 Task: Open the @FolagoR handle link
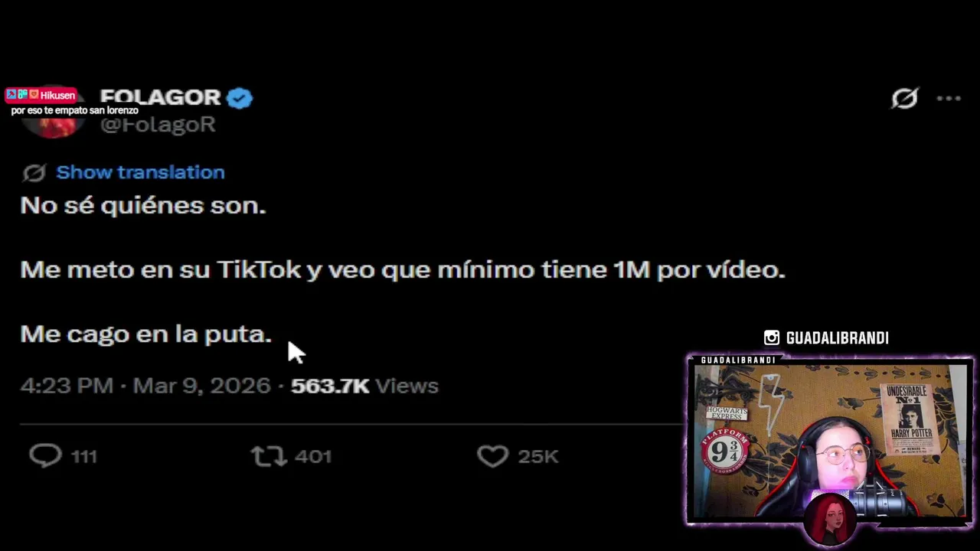tap(158, 125)
